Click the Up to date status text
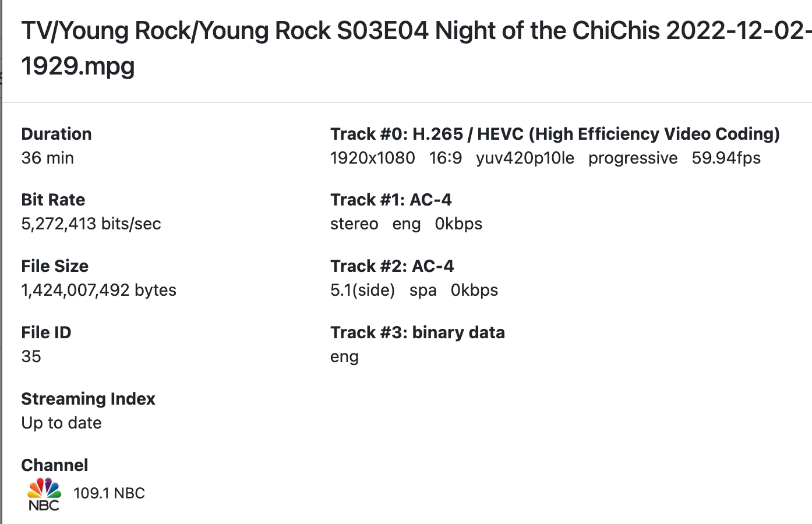Screen dimensions: 812x524 click(62, 423)
